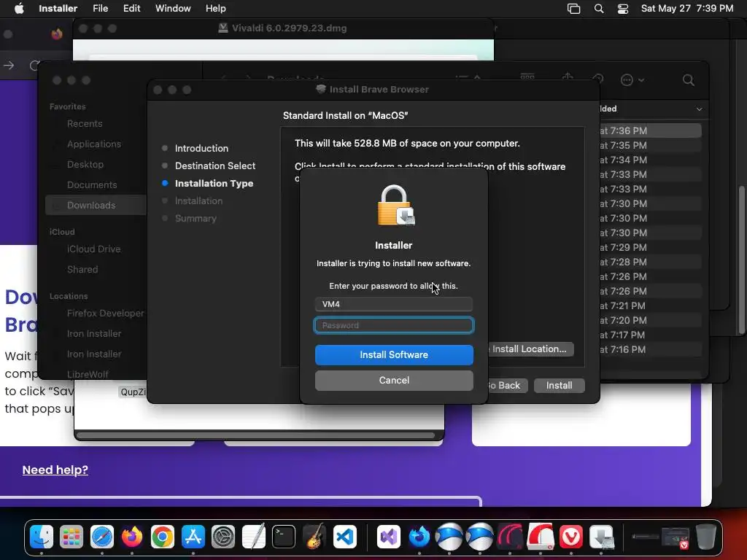Select Recents in Finder sidebar
Viewport: 747px width, 560px height.
tap(85, 124)
